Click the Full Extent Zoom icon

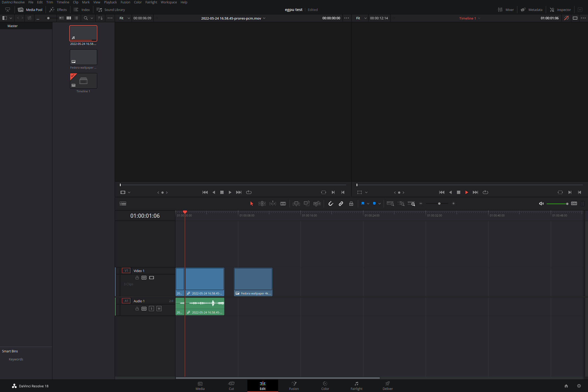pyautogui.click(x=390, y=204)
